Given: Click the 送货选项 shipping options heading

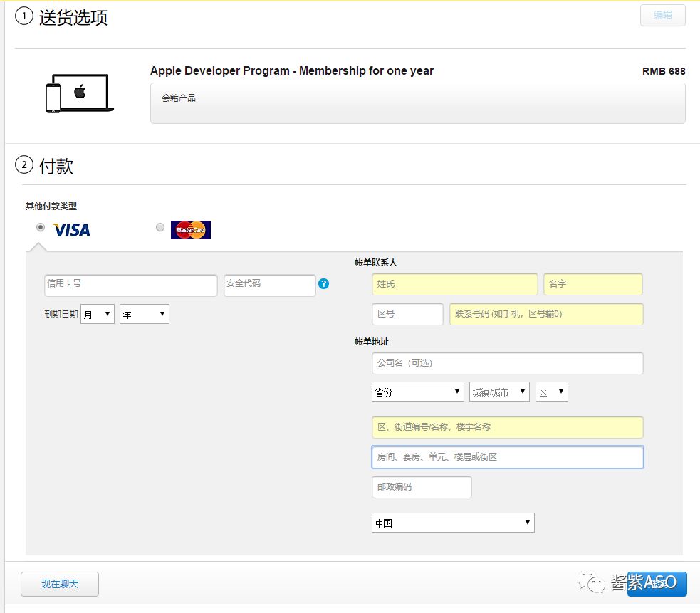Looking at the screenshot, I should [x=73, y=18].
